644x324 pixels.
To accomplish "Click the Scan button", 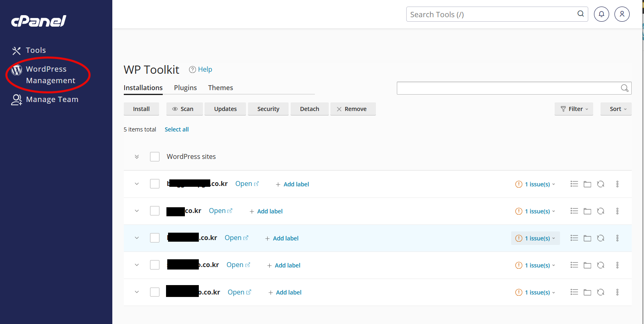I will (x=184, y=109).
